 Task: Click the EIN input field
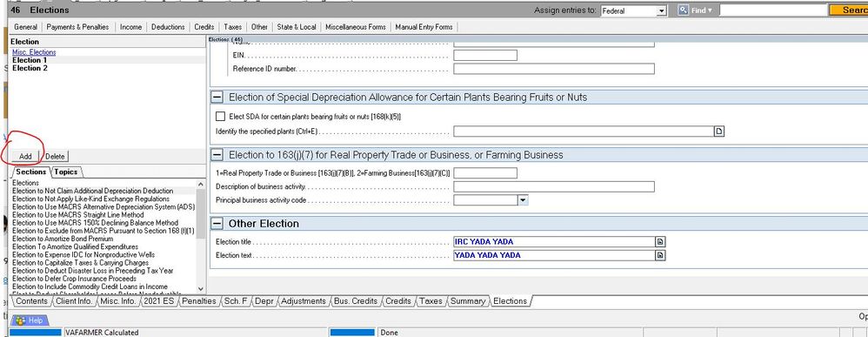(485, 56)
